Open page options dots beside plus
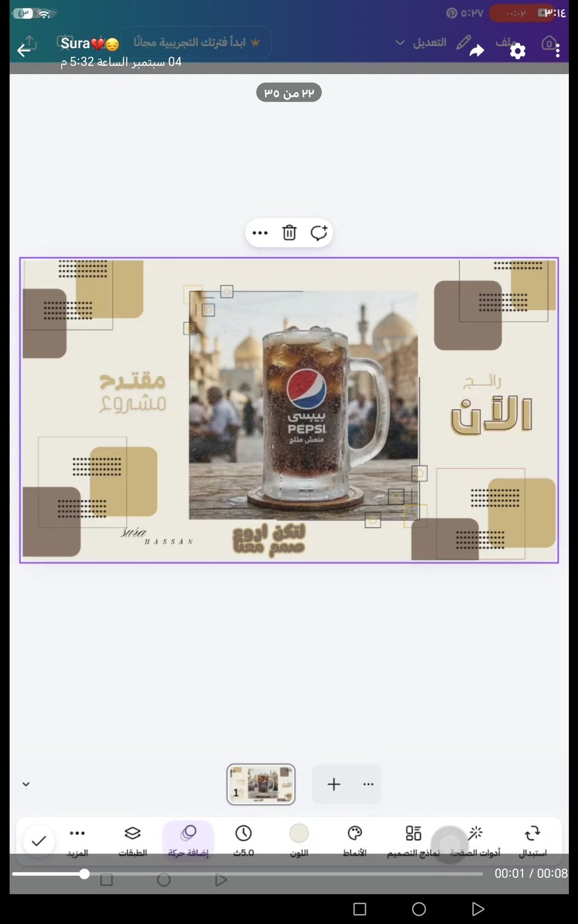The width and height of the screenshot is (578, 924). [x=368, y=784]
